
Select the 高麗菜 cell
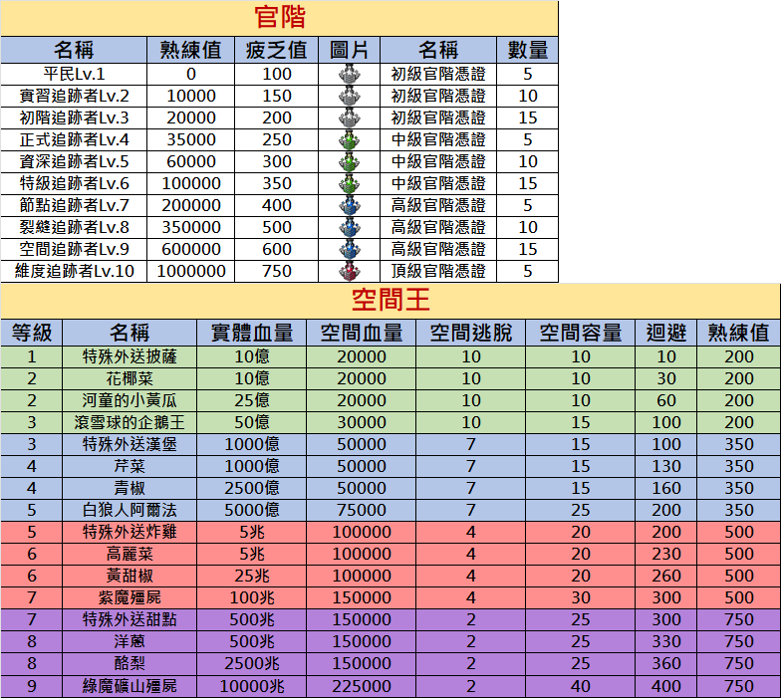130,555
